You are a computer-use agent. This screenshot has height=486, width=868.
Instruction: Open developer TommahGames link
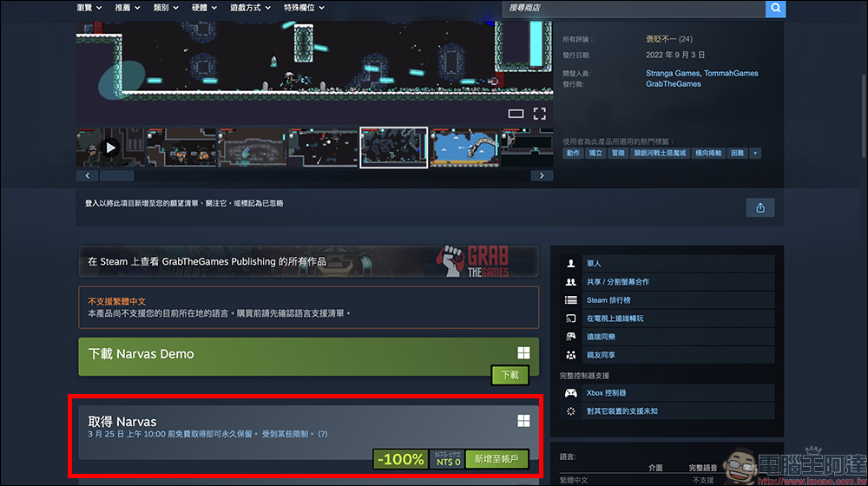click(731, 73)
